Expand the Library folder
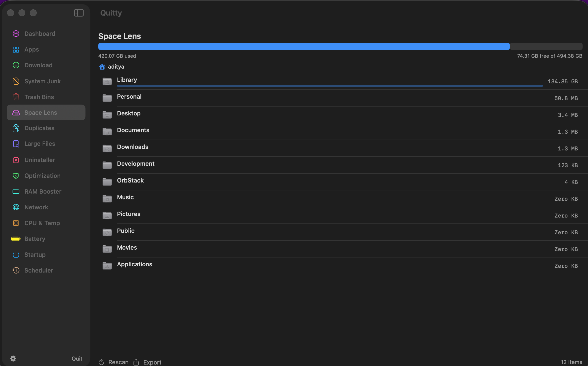Image resolution: width=588 pixels, height=366 pixels. coord(127,80)
